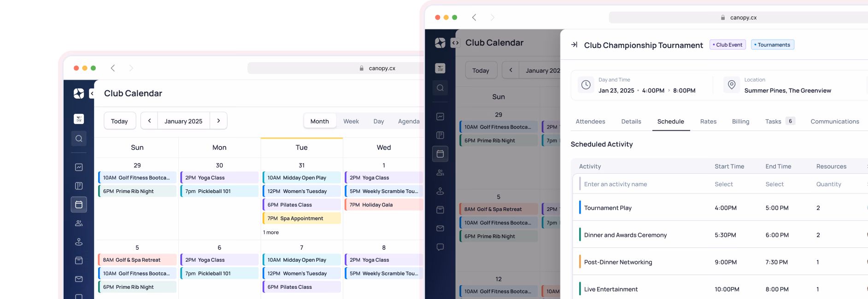Open 6PM Prime Rib Night on Sunday 29 left calendar
This screenshot has height=299, width=868.
[137, 191]
